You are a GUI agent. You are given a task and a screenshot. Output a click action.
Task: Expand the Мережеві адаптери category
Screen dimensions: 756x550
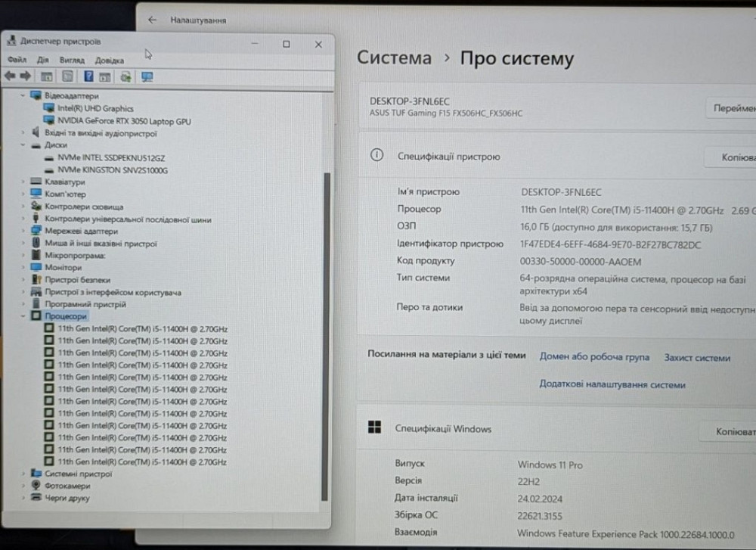click(x=24, y=231)
